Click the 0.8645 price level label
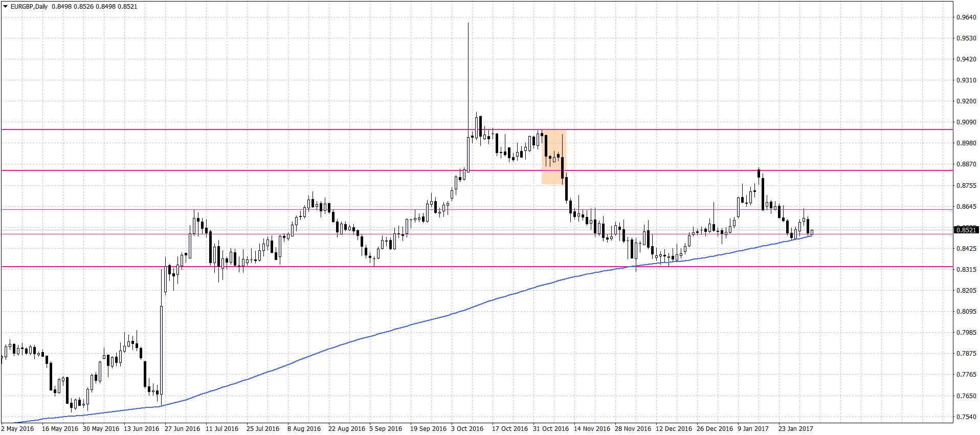Image resolution: width=980 pixels, height=435 pixels. tap(966, 207)
